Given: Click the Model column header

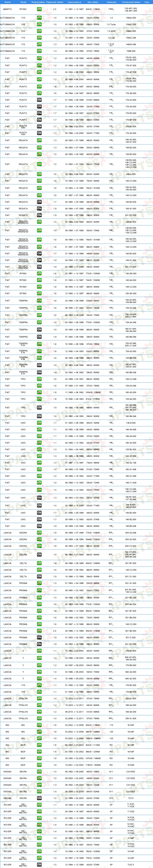Looking at the screenshot, I should pos(23,2).
